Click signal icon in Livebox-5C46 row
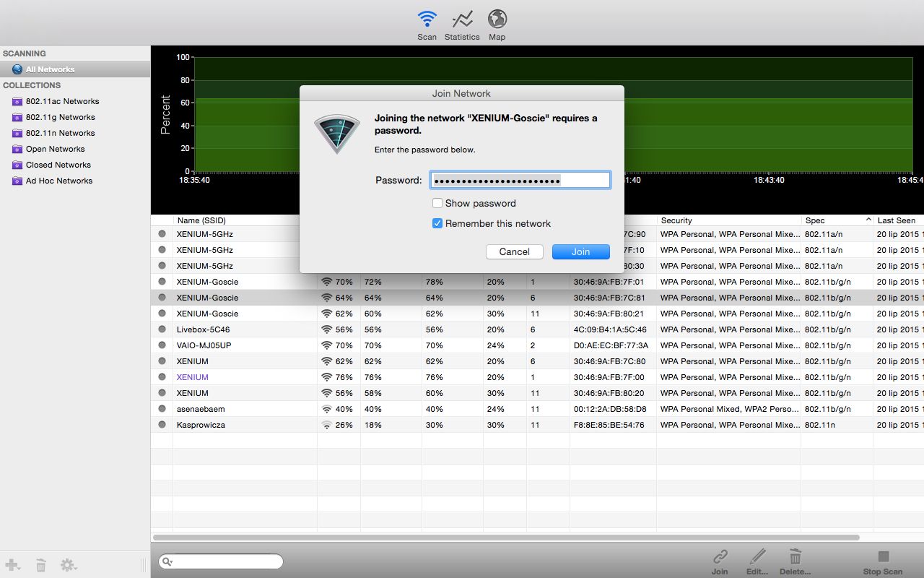Screen dimensions: 924x578 point(327,329)
